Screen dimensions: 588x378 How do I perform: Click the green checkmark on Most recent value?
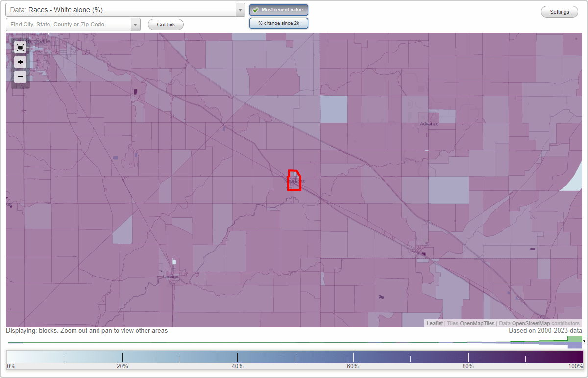click(x=255, y=9)
